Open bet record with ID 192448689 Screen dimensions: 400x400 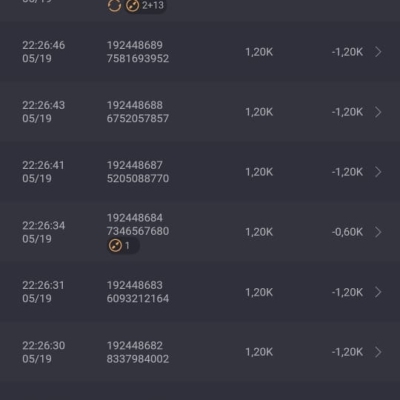point(135,45)
